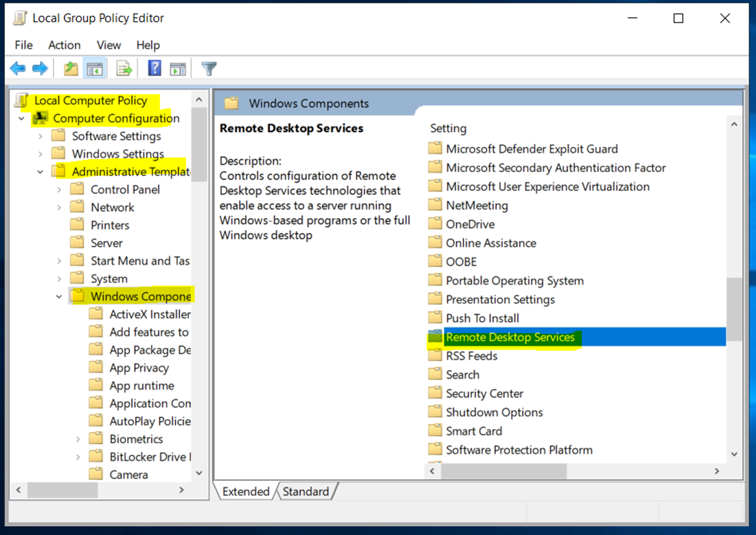
Task: Select Local Computer Policy root
Action: [91, 100]
